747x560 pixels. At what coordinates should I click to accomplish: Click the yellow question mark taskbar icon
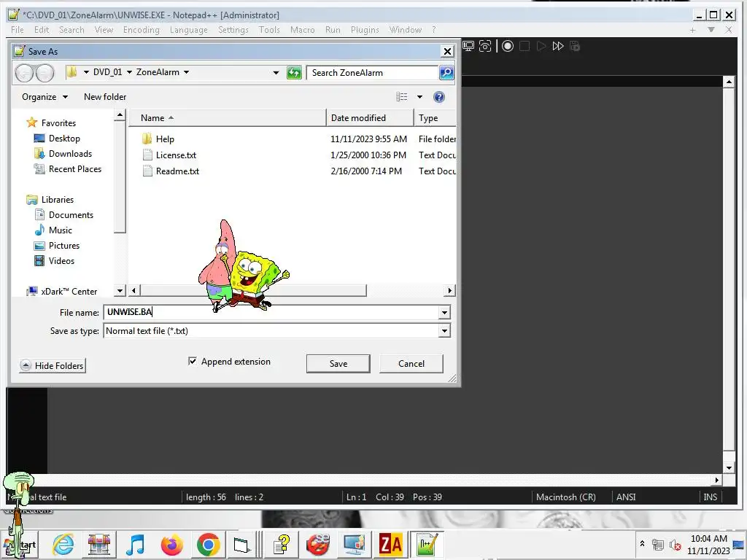tap(282, 544)
